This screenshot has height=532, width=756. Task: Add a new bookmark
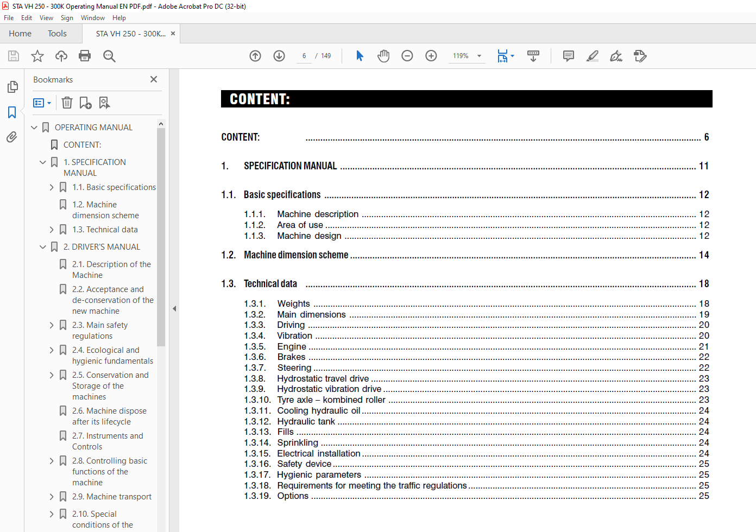85,103
